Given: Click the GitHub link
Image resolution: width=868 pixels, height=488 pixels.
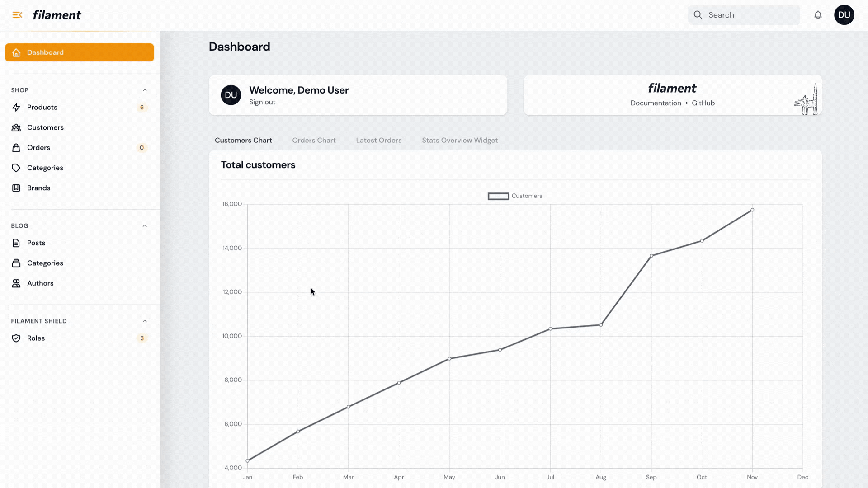Looking at the screenshot, I should pos(703,103).
